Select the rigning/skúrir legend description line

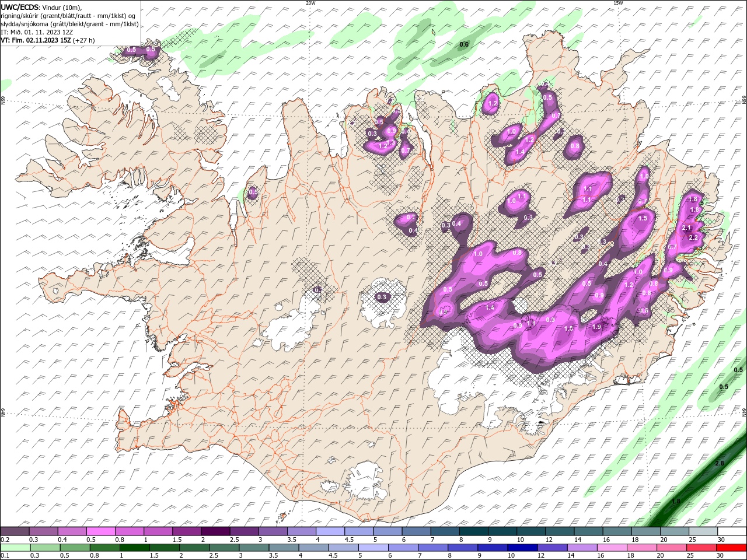[68, 16]
